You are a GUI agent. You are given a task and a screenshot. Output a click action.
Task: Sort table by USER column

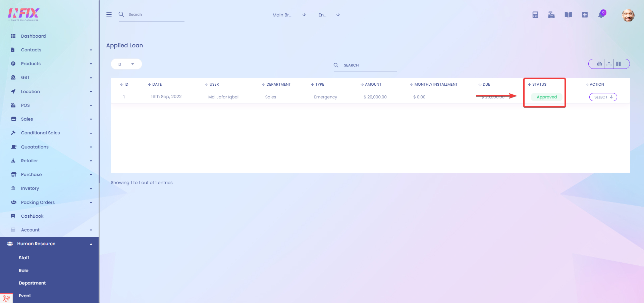[212, 84]
